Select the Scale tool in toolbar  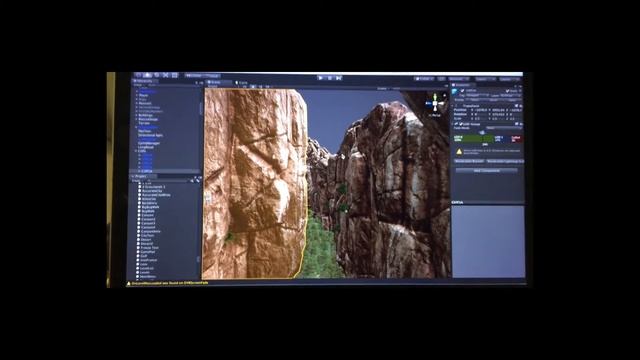click(165, 75)
